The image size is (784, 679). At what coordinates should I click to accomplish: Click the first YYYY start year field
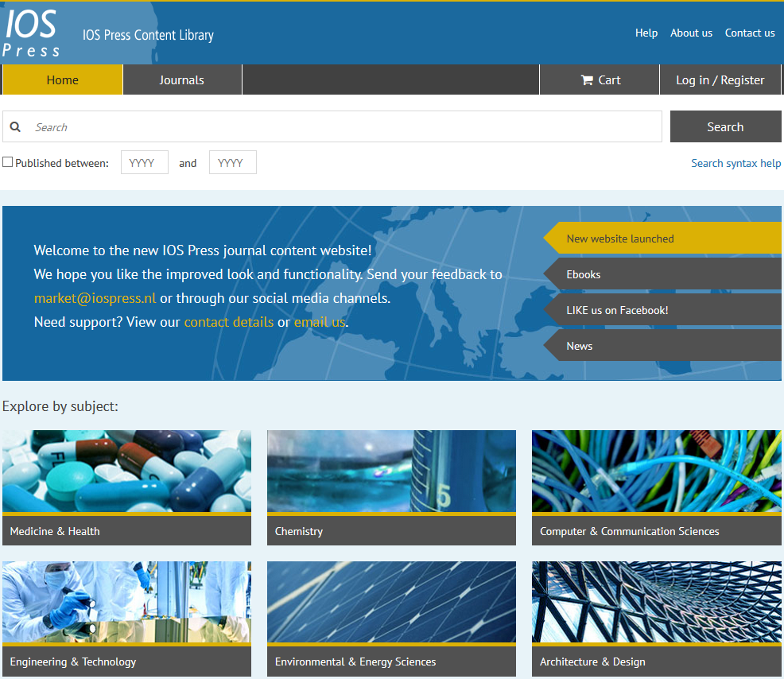point(145,162)
